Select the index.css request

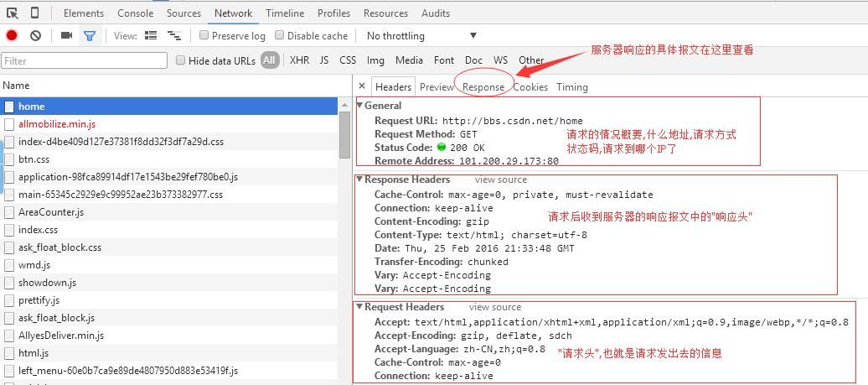pos(169,230)
